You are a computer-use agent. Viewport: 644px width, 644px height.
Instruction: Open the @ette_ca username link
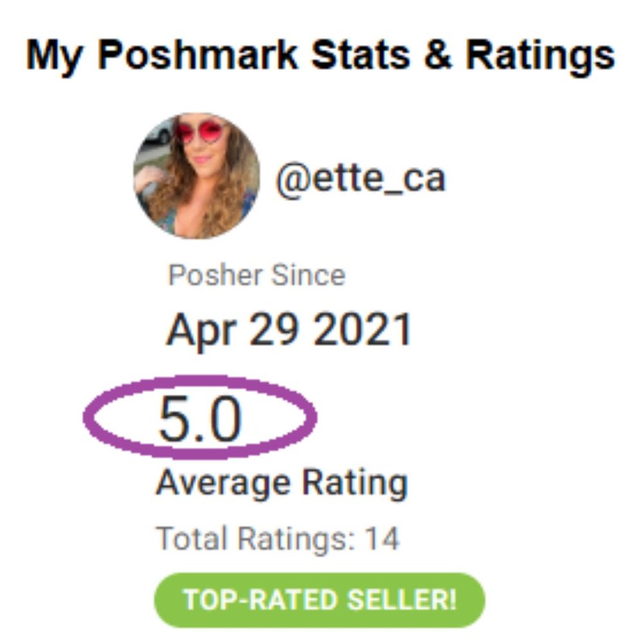pos(361,177)
